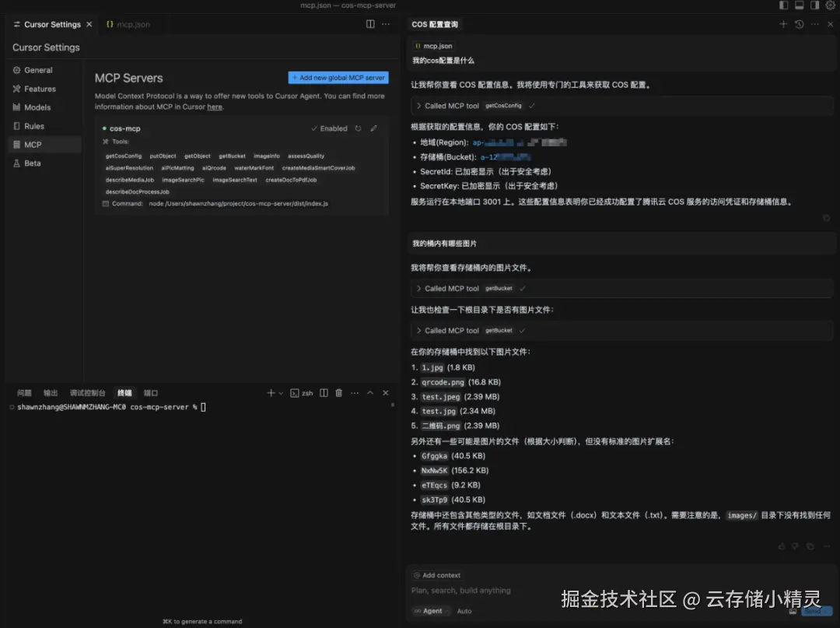Split the terminal panel
This screenshot has height=628, width=840.
(x=324, y=393)
